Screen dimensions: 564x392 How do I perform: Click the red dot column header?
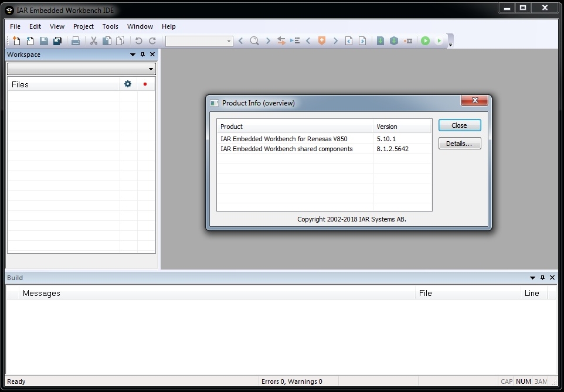(145, 84)
